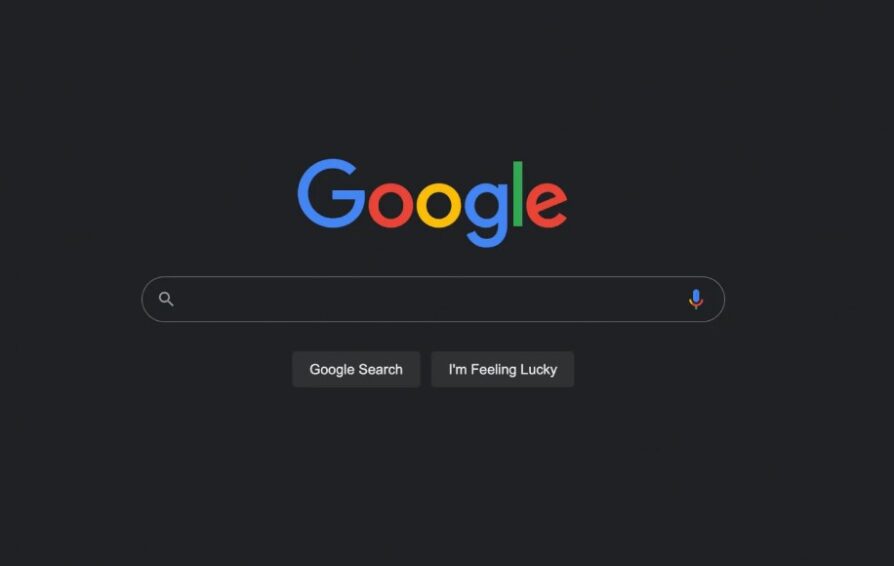Screen dimensions: 894x566
Task: Activate Search by voice microphone button
Action: [696, 299]
